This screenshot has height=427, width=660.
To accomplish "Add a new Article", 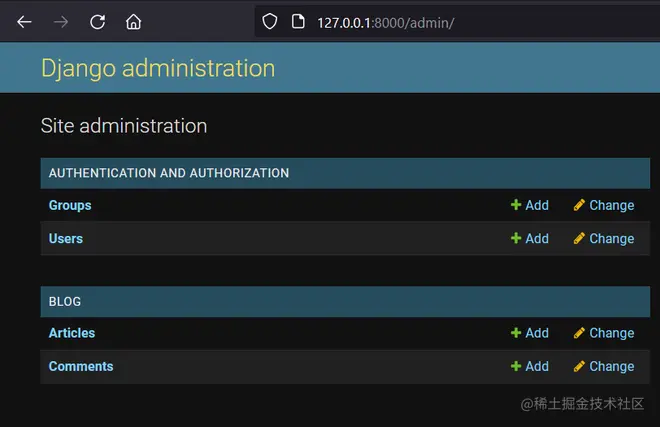I will click(x=530, y=333).
